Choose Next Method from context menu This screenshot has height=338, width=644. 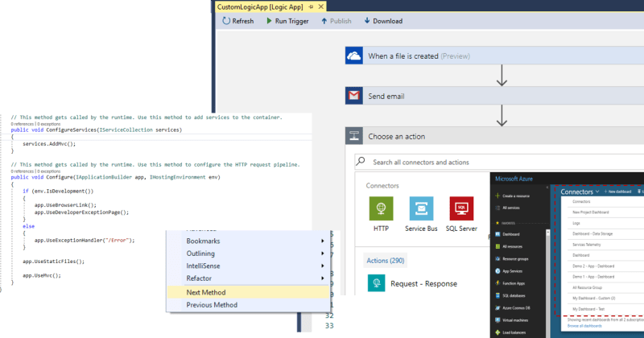206,292
